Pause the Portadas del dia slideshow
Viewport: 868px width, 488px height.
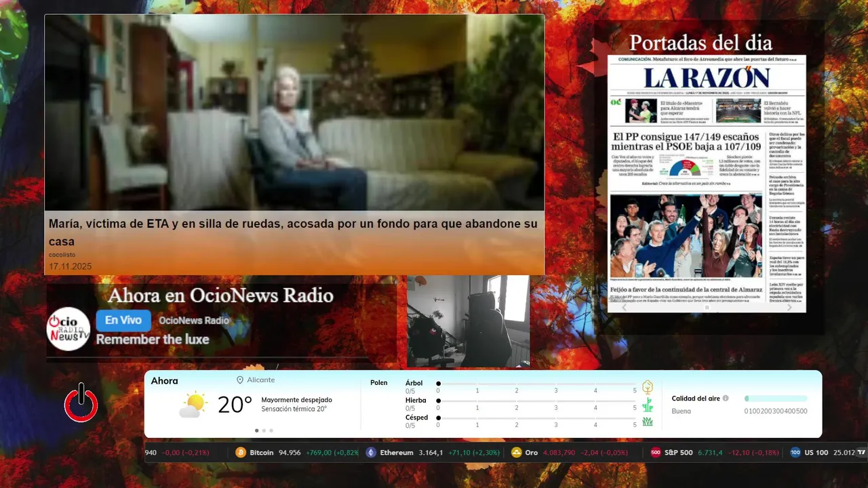[x=707, y=308]
